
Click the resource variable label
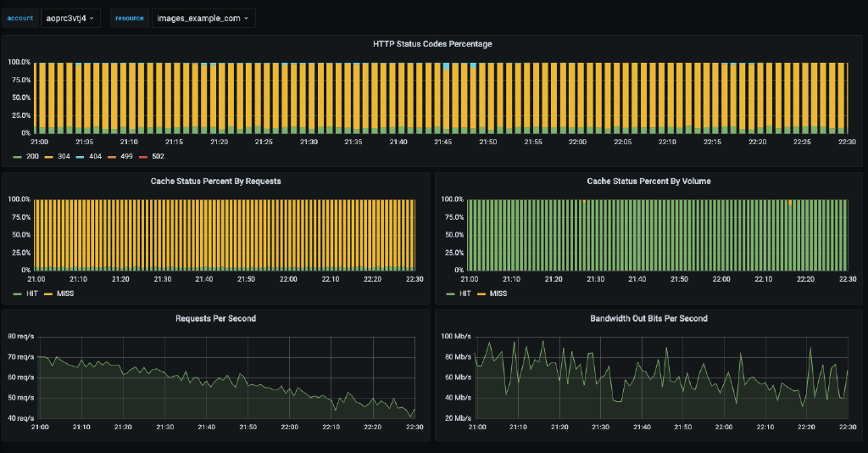coord(130,18)
